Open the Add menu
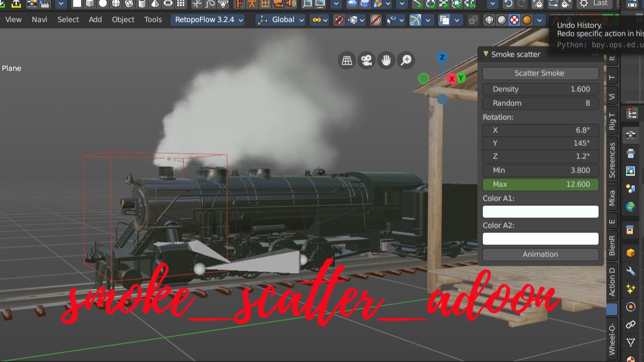Screen dimensions: 644x362 95,20
